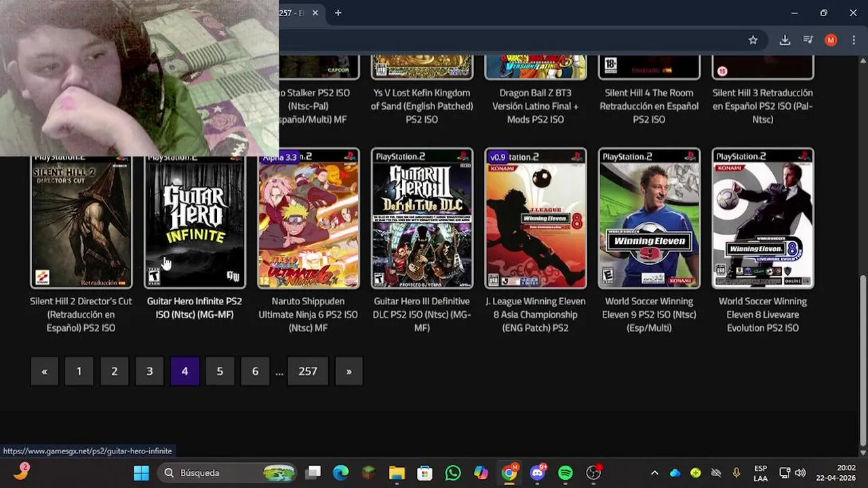Open OneDrive cloud tray icon
The width and height of the screenshot is (868, 488).
[675, 472]
